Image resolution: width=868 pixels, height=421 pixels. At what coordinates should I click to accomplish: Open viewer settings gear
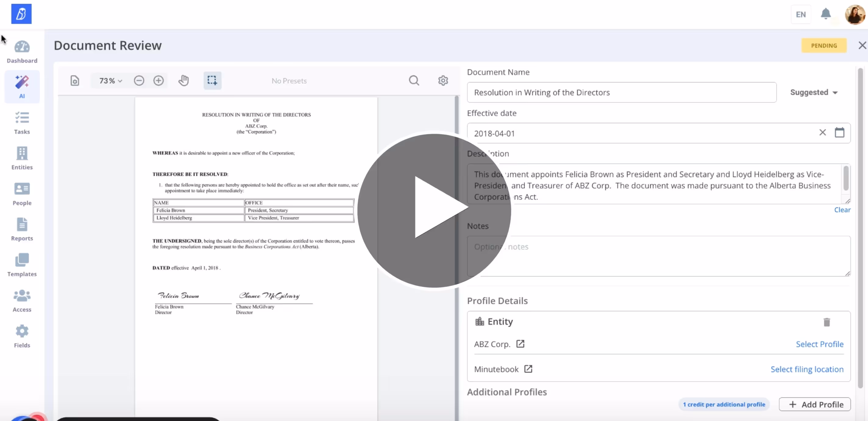click(443, 81)
